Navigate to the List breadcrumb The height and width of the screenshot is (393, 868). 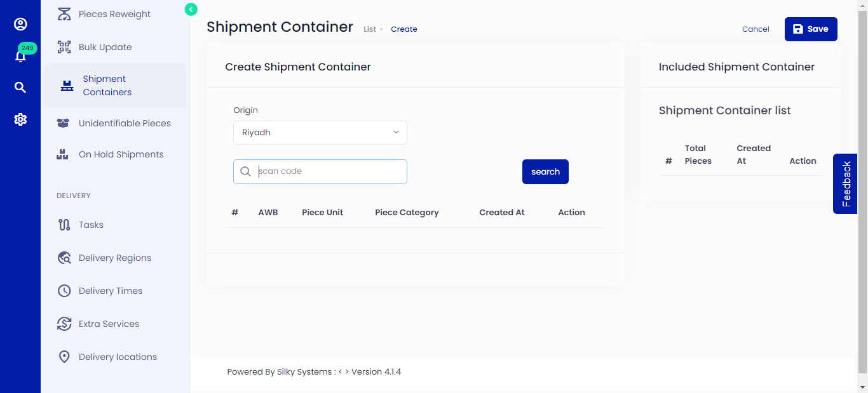click(x=369, y=29)
